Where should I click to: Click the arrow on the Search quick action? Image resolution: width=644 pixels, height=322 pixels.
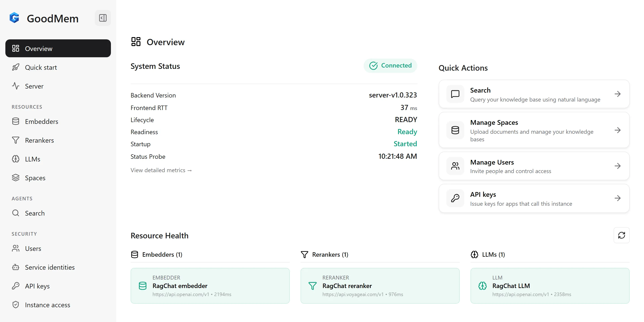pyautogui.click(x=617, y=94)
